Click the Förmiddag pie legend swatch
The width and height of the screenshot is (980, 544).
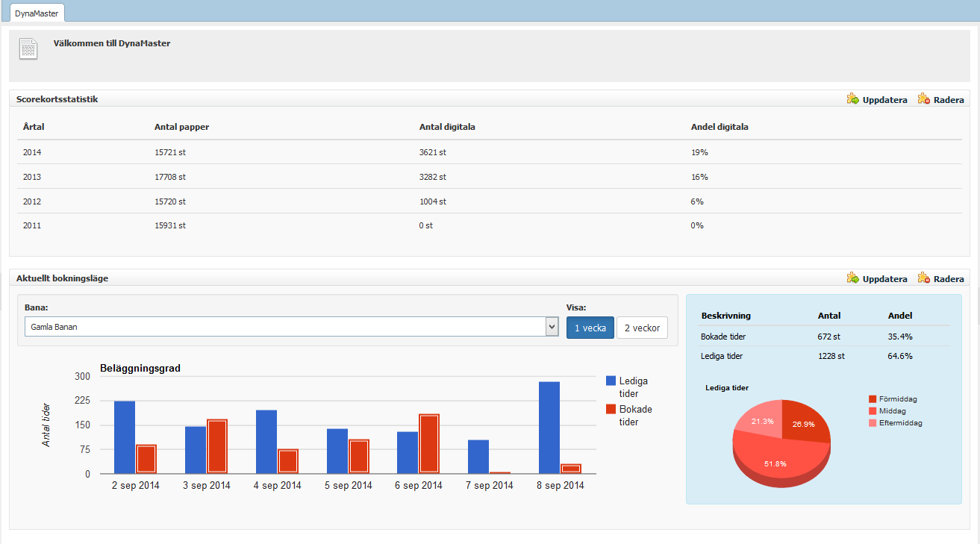coord(872,399)
